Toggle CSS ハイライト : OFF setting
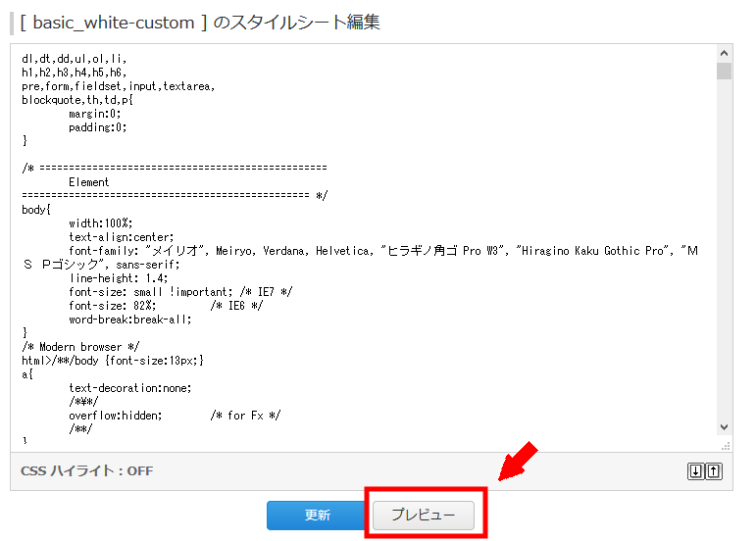The height and width of the screenshot is (541, 756). [x=87, y=470]
